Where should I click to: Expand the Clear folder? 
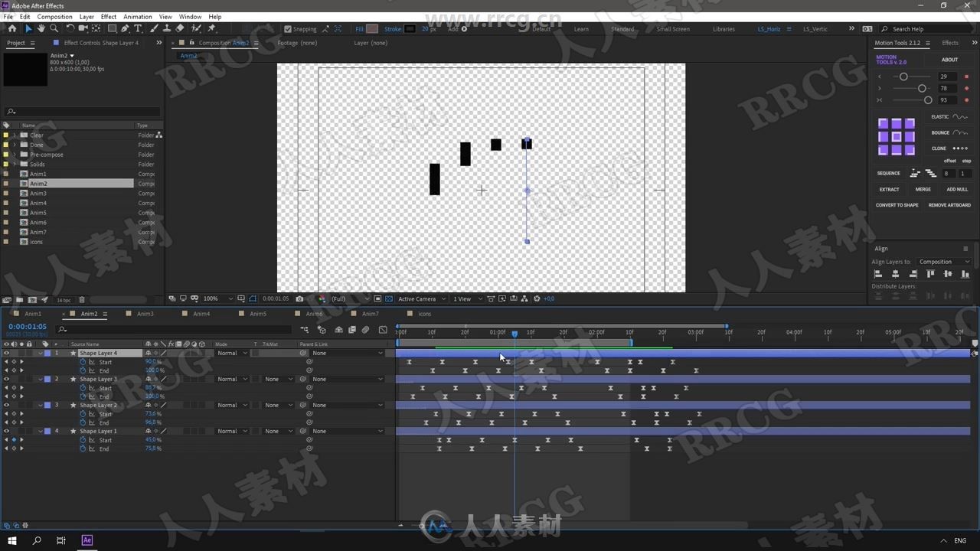click(x=15, y=135)
